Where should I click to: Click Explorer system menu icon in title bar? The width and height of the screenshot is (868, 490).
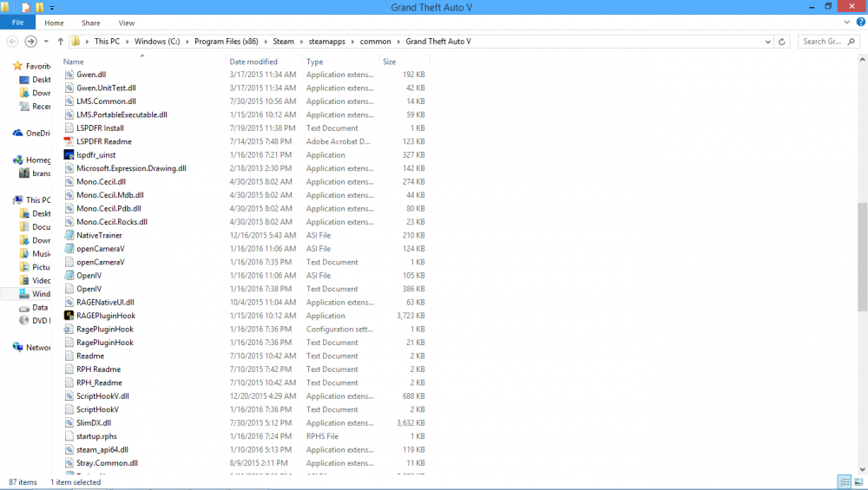[5, 7]
